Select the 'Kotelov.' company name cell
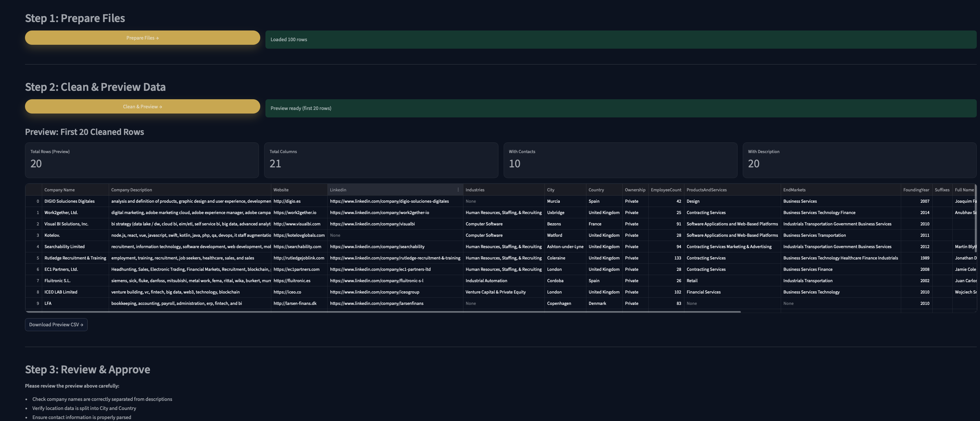Viewport: 980px width, 421px height. tap(52, 235)
